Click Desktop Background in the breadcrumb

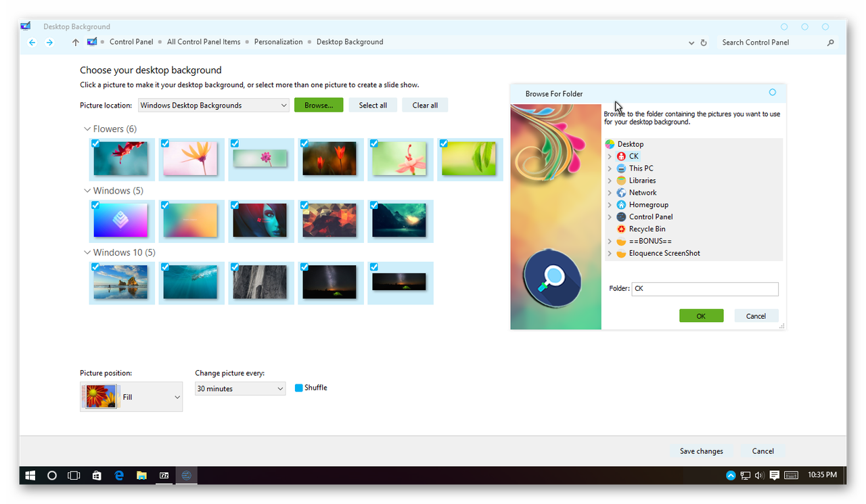click(350, 42)
